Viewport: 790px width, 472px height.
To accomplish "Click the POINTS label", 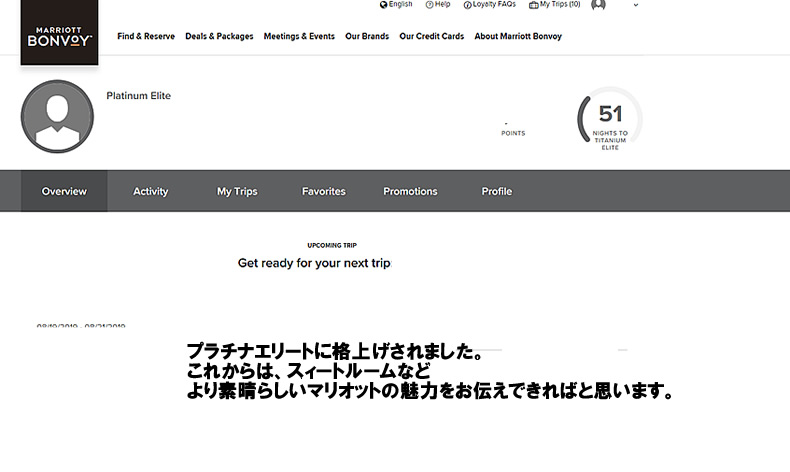I will coord(513,133).
